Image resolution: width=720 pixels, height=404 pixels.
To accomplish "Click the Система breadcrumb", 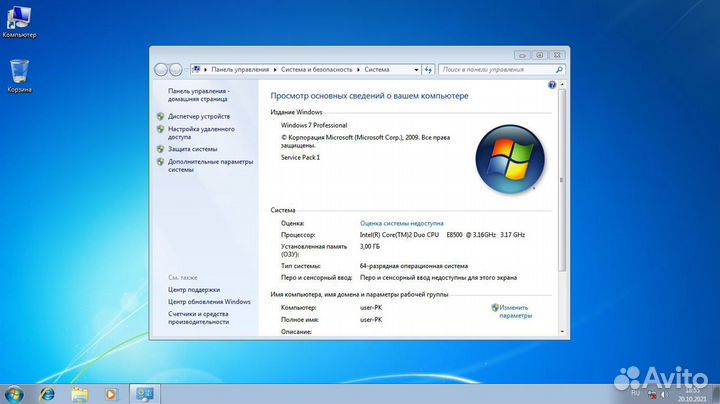I will coord(377,70).
